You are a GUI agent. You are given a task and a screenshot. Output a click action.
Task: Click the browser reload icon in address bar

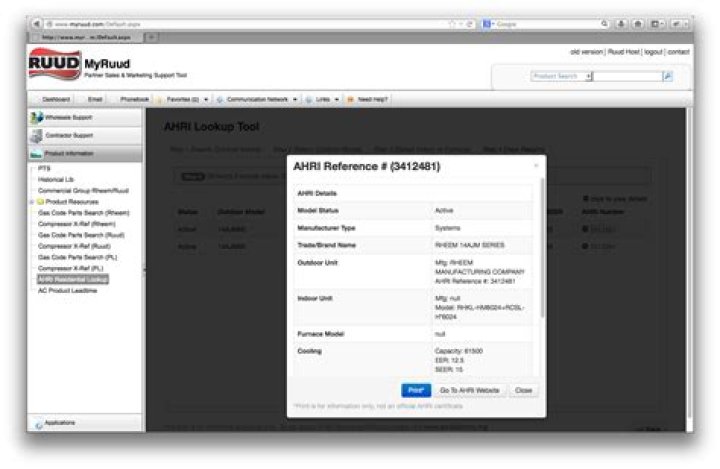(469, 24)
